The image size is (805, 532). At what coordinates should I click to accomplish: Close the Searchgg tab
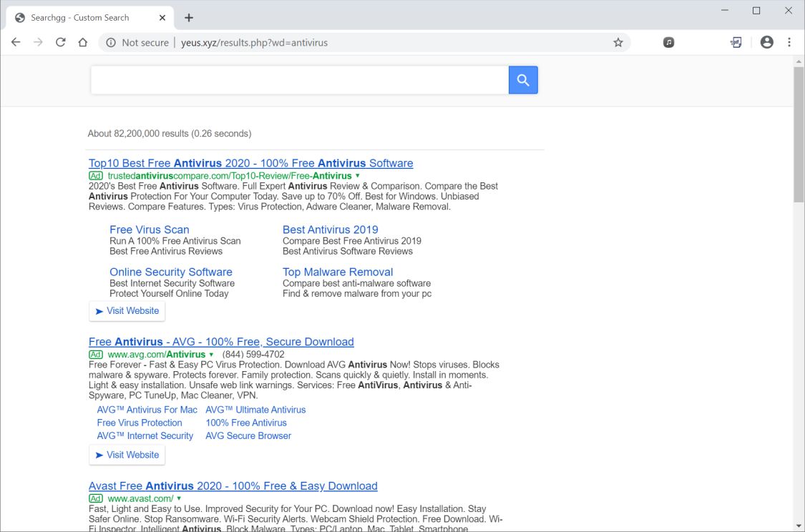tap(162, 18)
